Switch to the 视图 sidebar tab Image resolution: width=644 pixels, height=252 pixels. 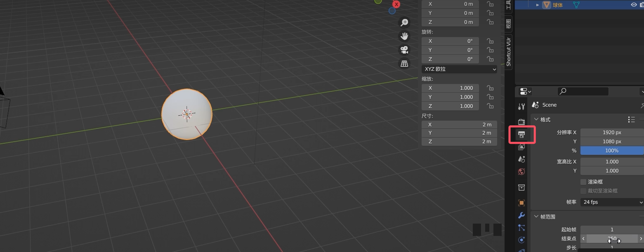point(508,23)
